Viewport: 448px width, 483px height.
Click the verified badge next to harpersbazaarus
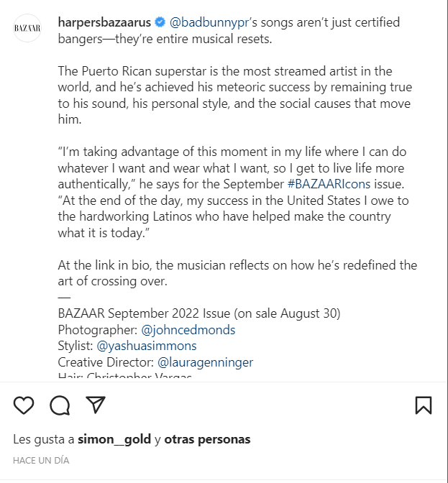click(160, 23)
